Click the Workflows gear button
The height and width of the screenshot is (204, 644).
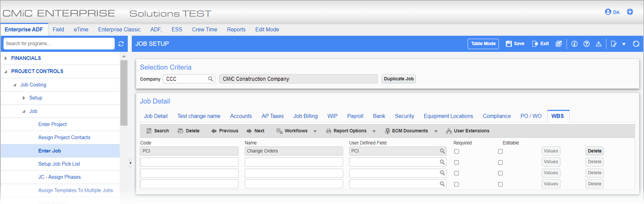(x=293, y=131)
